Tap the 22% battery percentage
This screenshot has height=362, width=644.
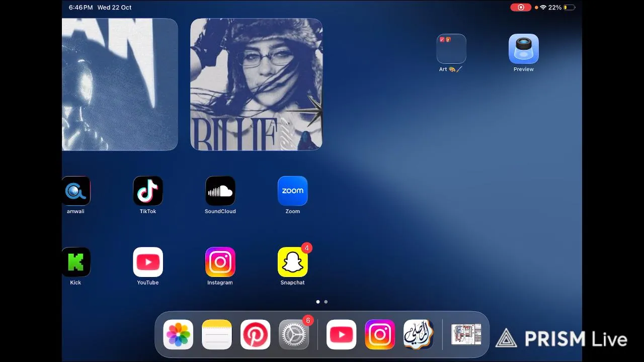555,8
